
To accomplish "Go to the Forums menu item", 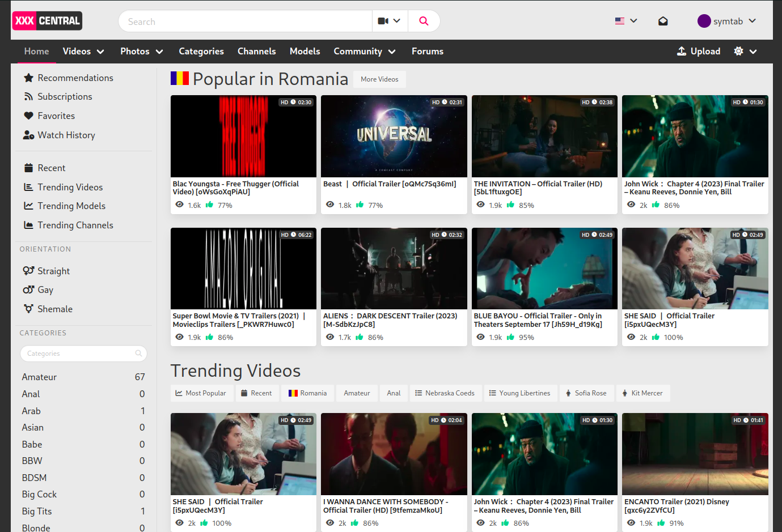I will (428, 51).
